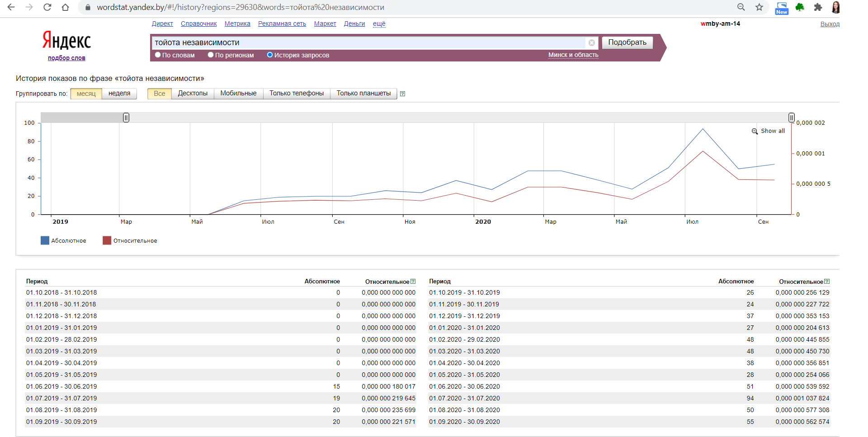Open the user profile avatar

point(836,7)
